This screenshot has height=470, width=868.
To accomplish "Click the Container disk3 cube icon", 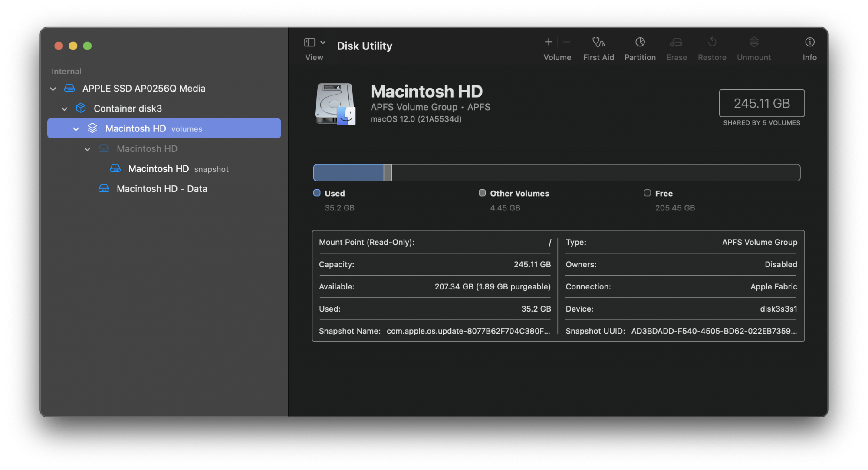I will coord(81,108).
